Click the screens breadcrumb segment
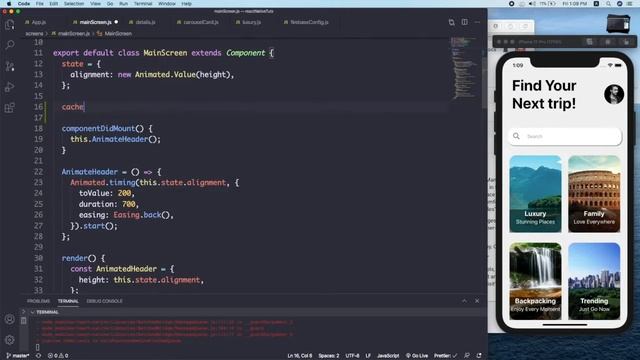 point(34,34)
